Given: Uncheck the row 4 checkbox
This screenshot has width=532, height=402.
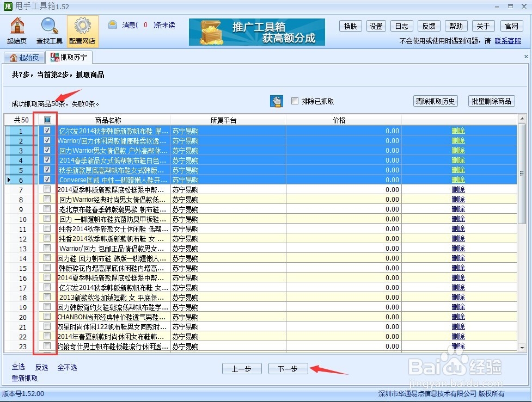Looking at the screenshot, I should coord(47,160).
